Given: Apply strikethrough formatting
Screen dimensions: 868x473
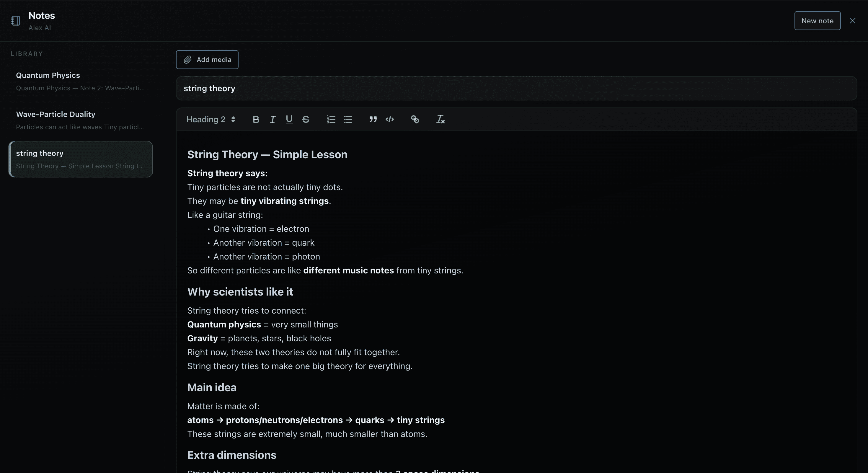Looking at the screenshot, I should 306,119.
